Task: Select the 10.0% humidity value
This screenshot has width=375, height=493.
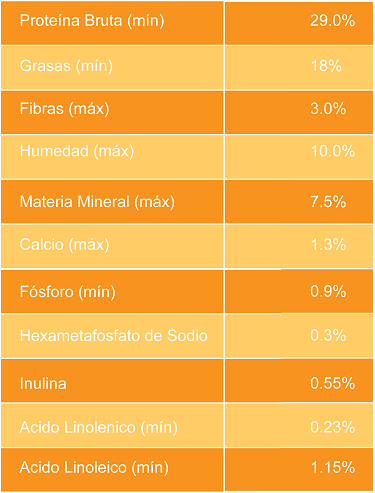Action: point(332,151)
